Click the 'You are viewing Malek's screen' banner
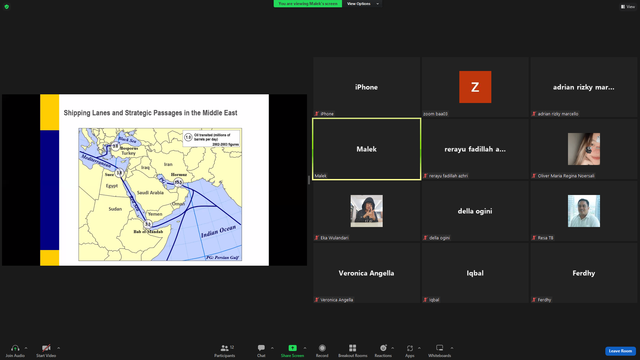Image resolution: width=640 pixels, height=360 pixels. pyautogui.click(x=308, y=4)
